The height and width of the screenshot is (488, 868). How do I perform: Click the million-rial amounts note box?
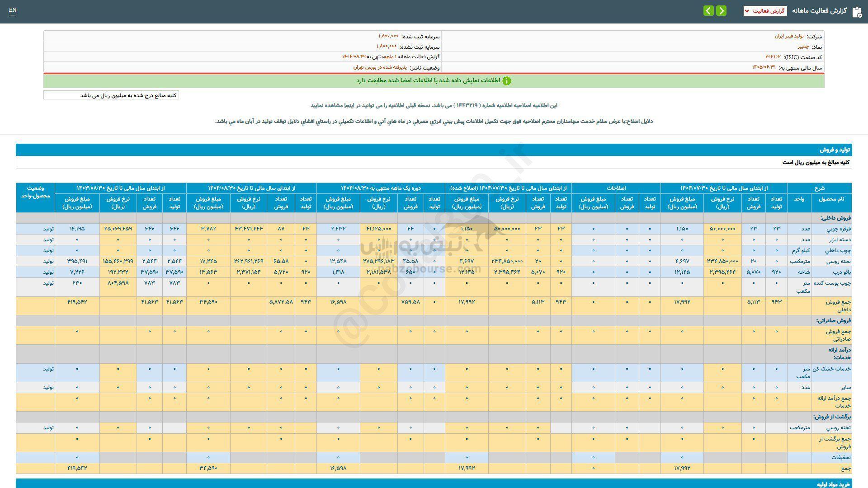click(x=111, y=95)
